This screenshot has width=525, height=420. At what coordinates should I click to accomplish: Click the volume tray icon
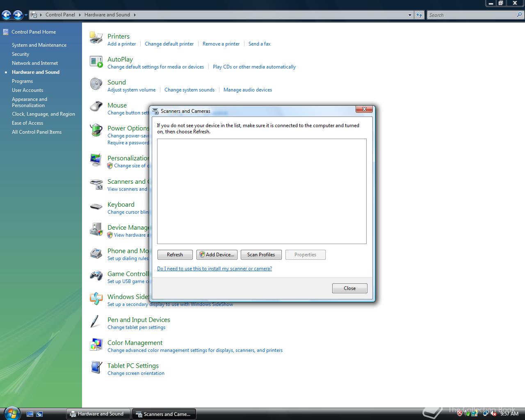pyautogui.click(x=493, y=413)
